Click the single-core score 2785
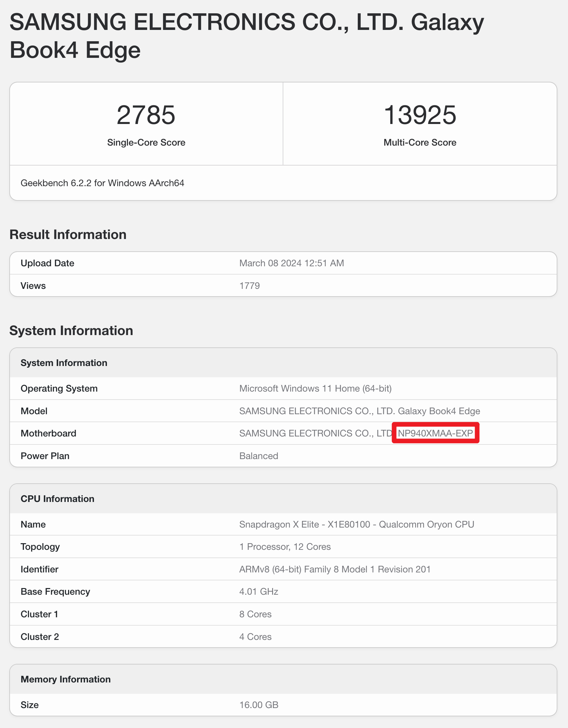Viewport: 568px width, 728px height. point(146,115)
